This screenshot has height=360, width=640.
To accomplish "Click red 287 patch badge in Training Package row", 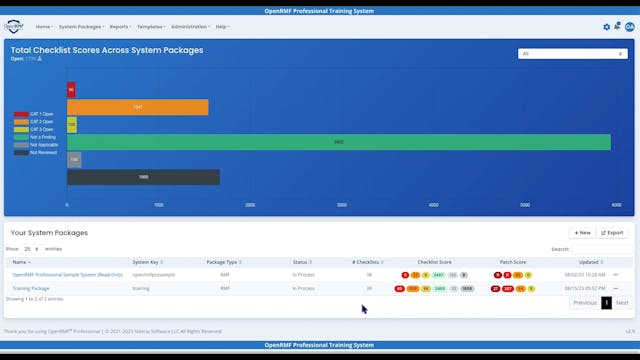I will pos(508,289).
